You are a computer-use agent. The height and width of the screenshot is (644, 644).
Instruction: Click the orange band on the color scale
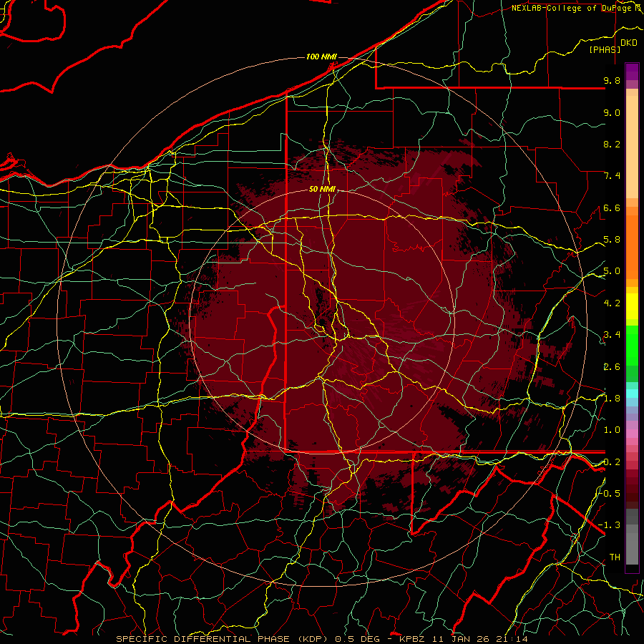632,246
